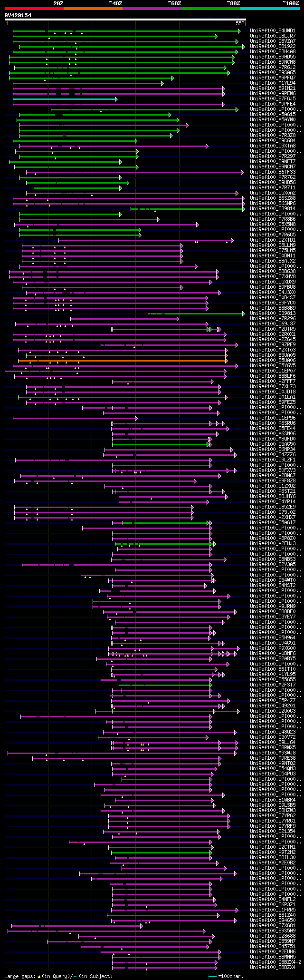Click the cyan alignment bar of UniRef100_B7FGJ5
The width and height of the screenshot is (304, 980).
click(64, 99)
